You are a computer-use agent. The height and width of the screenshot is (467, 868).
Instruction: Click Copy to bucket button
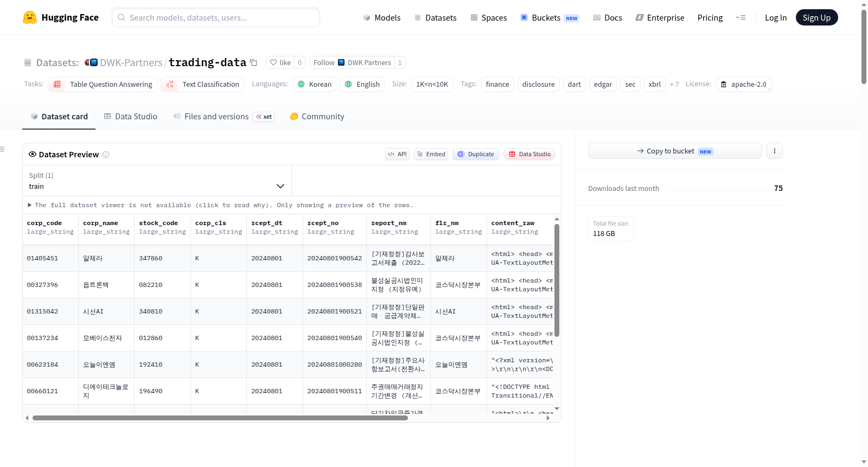pos(675,151)
